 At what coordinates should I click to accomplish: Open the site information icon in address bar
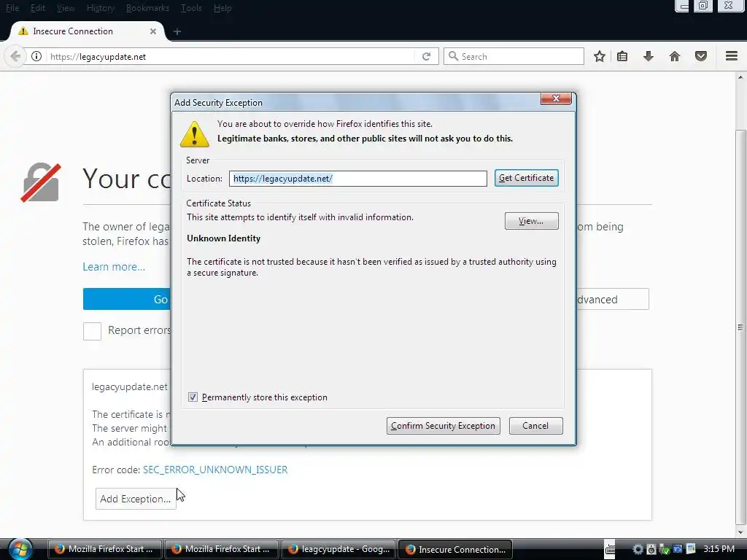36,57
